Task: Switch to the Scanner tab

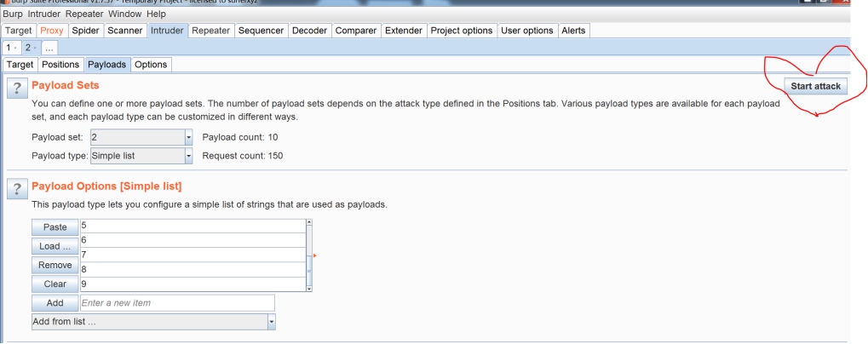Action: (124, 31)
